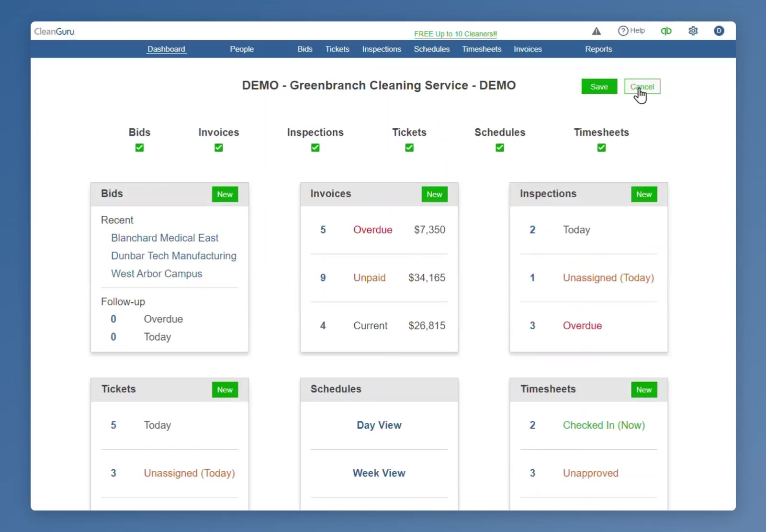Viewport: 766px width, 532px height.
Task: Uncheck the Inspections widget checkbox
Action: (315, 147)
